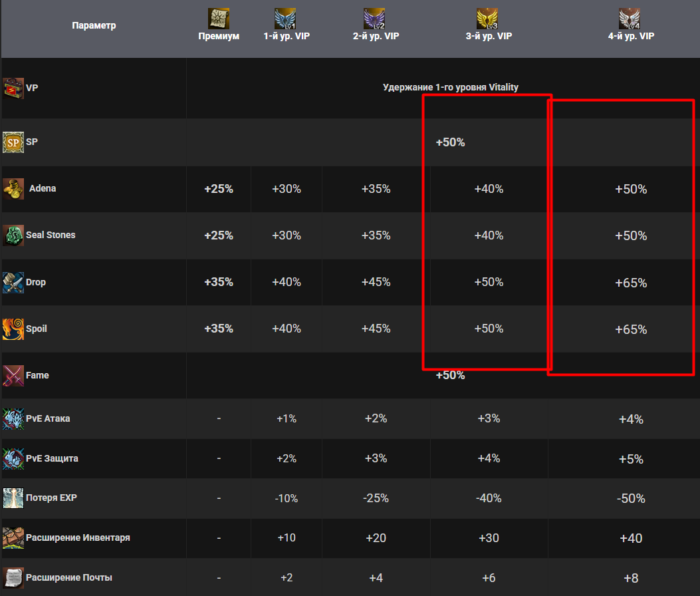Click the Расширение Инвентаря icon
The image size is (700, 596).
[13, 538]
